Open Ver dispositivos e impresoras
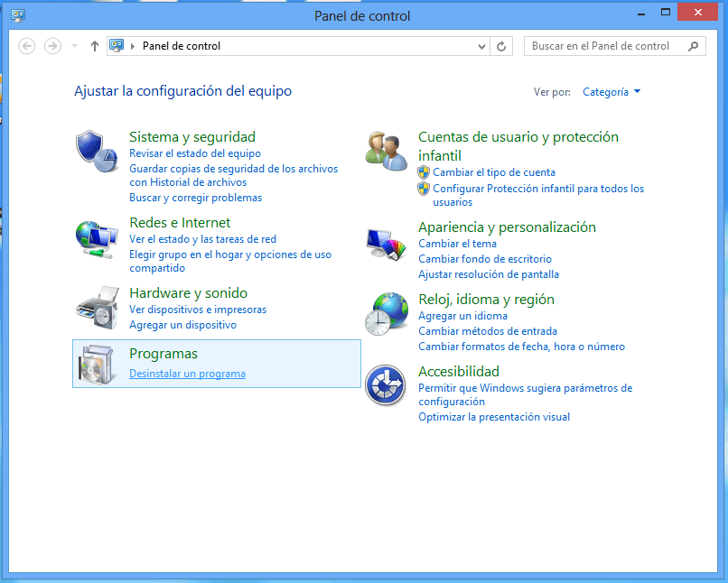The image size is (728, 583). point(198,310)
